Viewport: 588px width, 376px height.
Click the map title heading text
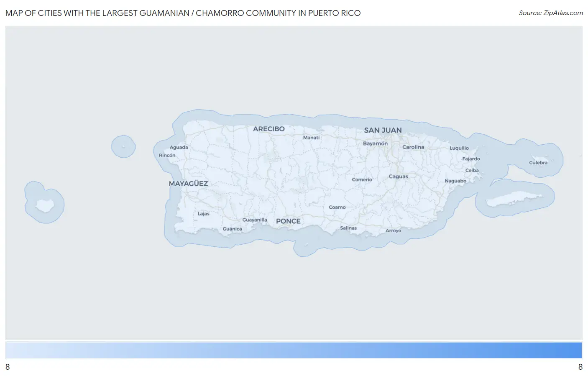(x=183, y=13)
